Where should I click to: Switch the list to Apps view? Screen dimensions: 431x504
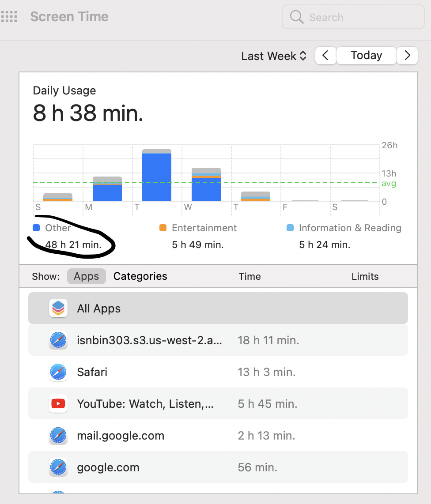pos(86,276)
